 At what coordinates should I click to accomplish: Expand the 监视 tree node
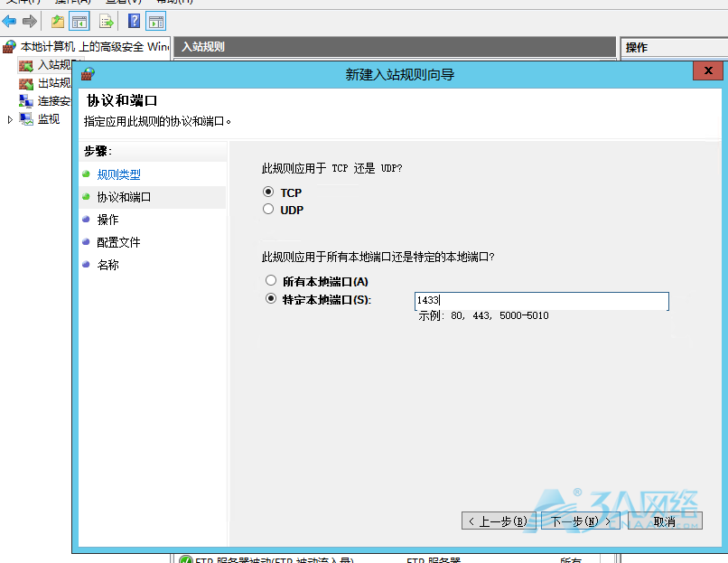[11, 119]
